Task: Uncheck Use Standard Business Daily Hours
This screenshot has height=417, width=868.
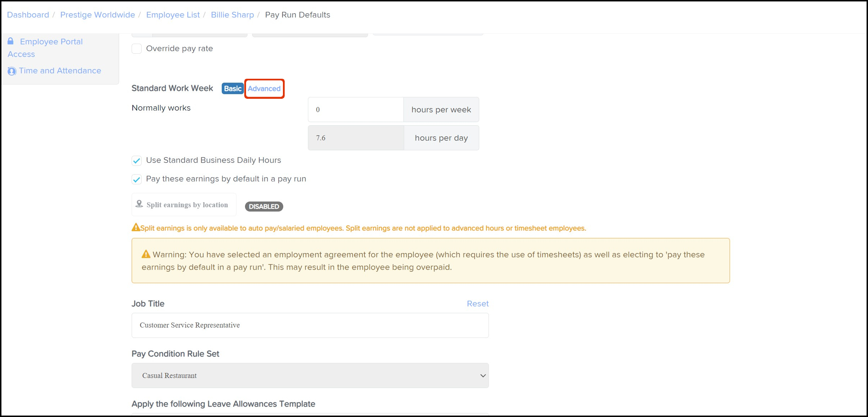Action: point(137,161)
